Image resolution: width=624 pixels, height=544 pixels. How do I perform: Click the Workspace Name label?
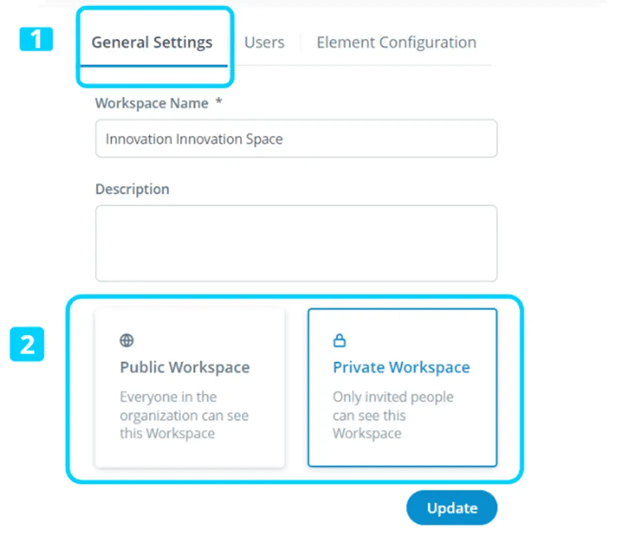coord(151,103)
